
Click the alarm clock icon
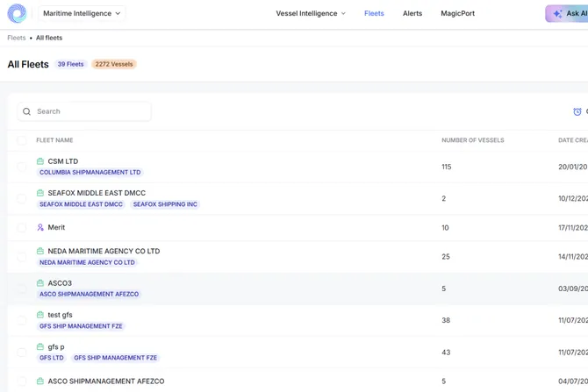click(577, 111)
